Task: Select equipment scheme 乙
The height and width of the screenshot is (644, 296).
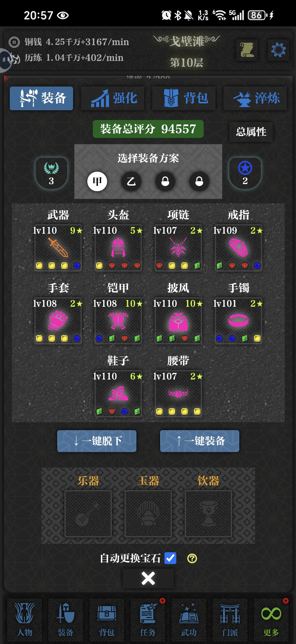Action: pyautogui.click(x=131, y=181)
